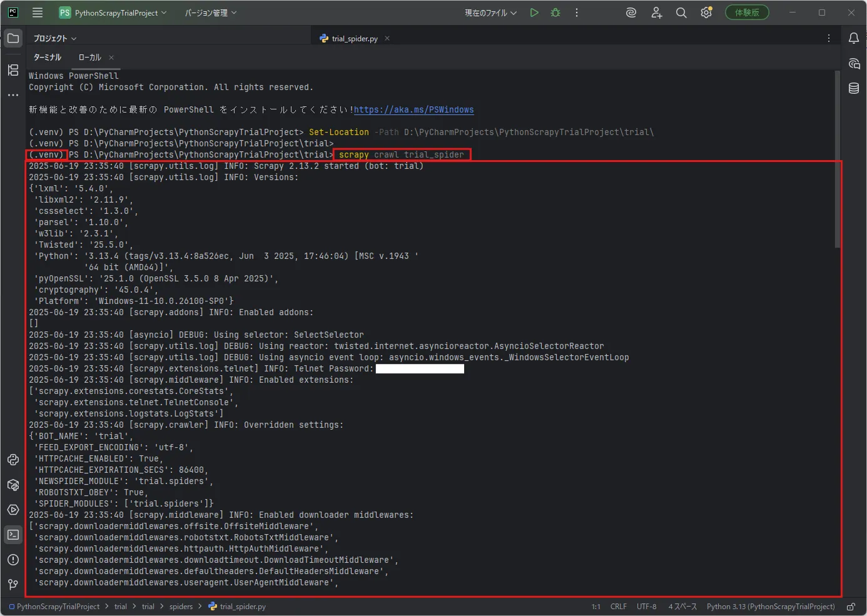Screen dimensions: 867x616
Task: Toggle the Terminal tool window icon
Action: tap(13, 535)
